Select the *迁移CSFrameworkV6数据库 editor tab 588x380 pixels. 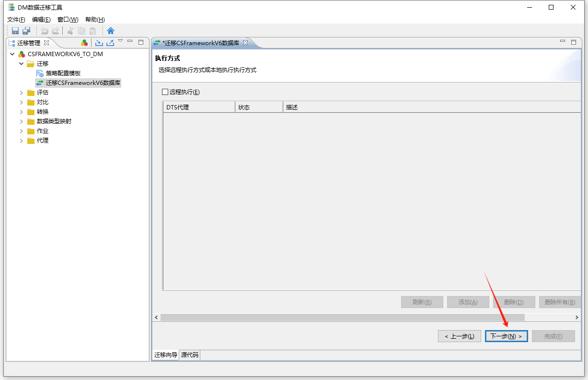click(x=201, y=43)
